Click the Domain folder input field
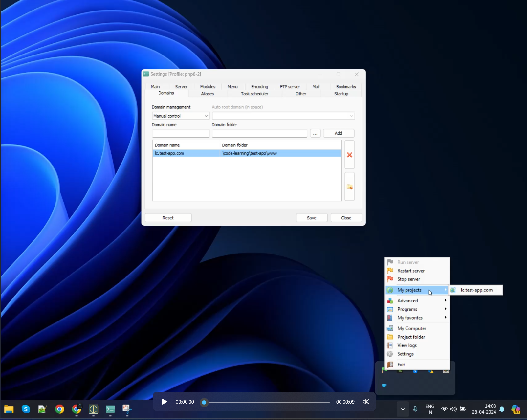Image resolution: width=527 pixels, height=420 pixels. coord(259,133)
